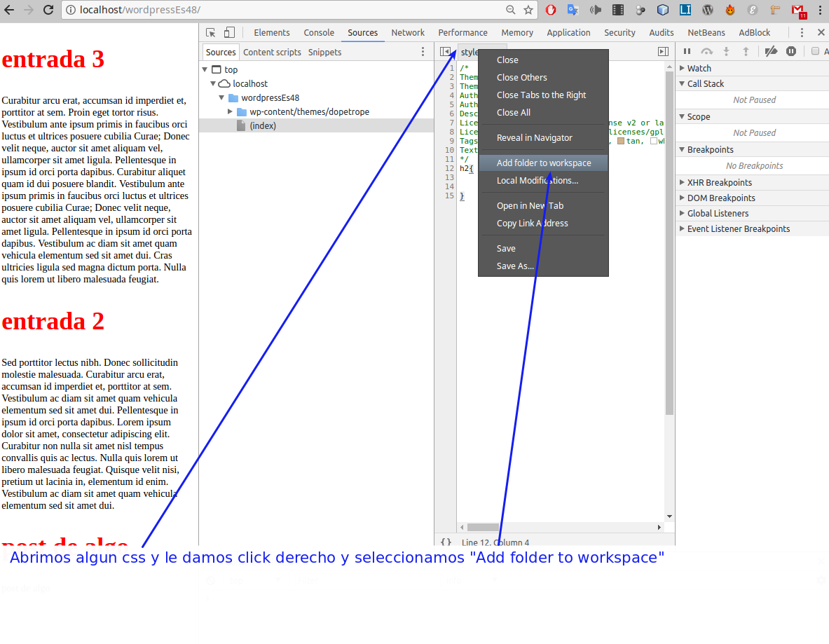Pause script execution button
The height and width of the screenshot is (644, 829).
click(687, 51)
